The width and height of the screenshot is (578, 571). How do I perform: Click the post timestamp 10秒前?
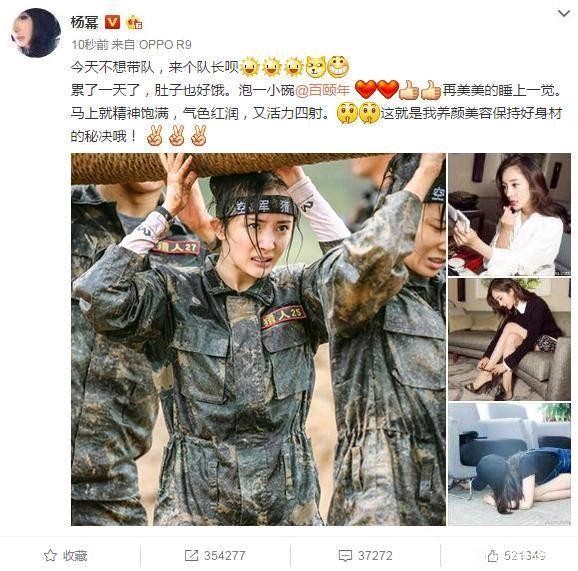90,45
